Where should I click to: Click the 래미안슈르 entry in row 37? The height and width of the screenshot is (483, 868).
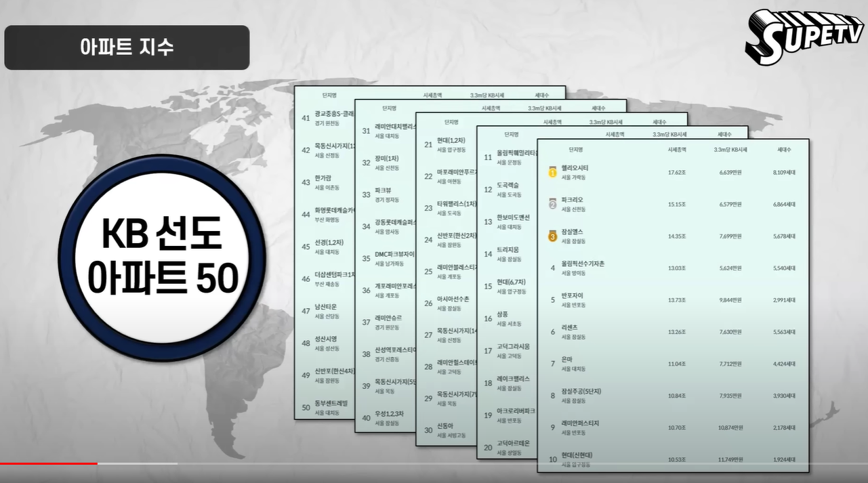(388, 318)
